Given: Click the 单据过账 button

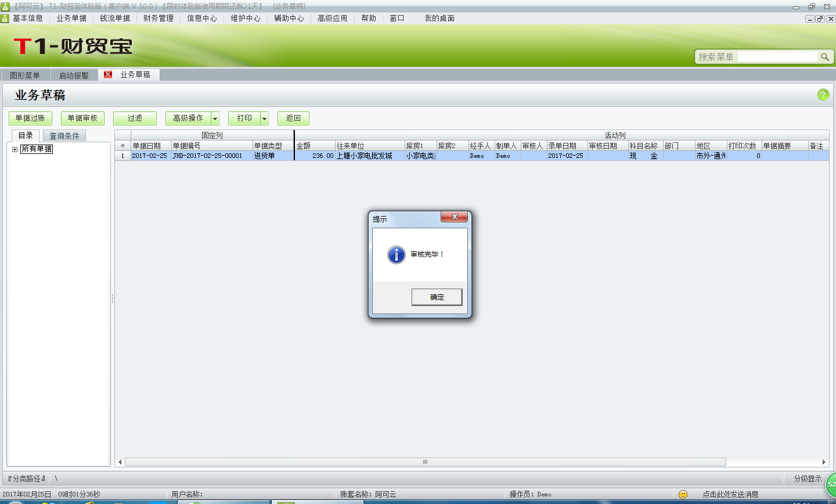Looking at the screenshot, I should tap(30, 118).
